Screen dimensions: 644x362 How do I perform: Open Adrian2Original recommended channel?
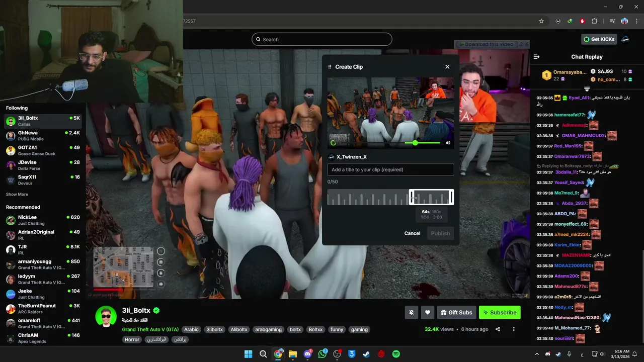pyautogui.click(x=43, y=235)
